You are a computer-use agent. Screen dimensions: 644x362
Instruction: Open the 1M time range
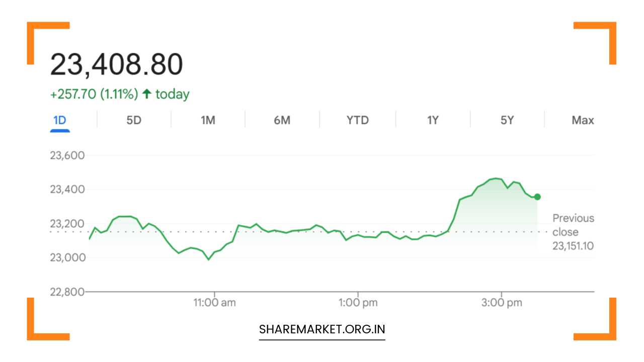click(208, 120)
